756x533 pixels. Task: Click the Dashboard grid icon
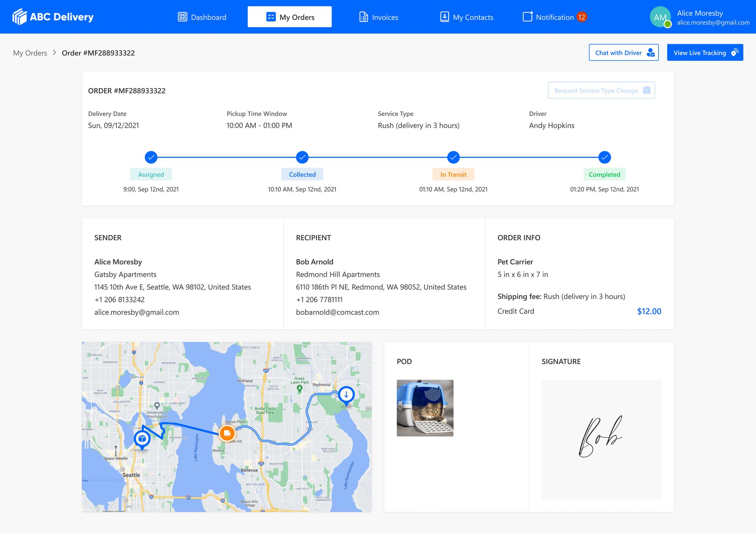183,17
